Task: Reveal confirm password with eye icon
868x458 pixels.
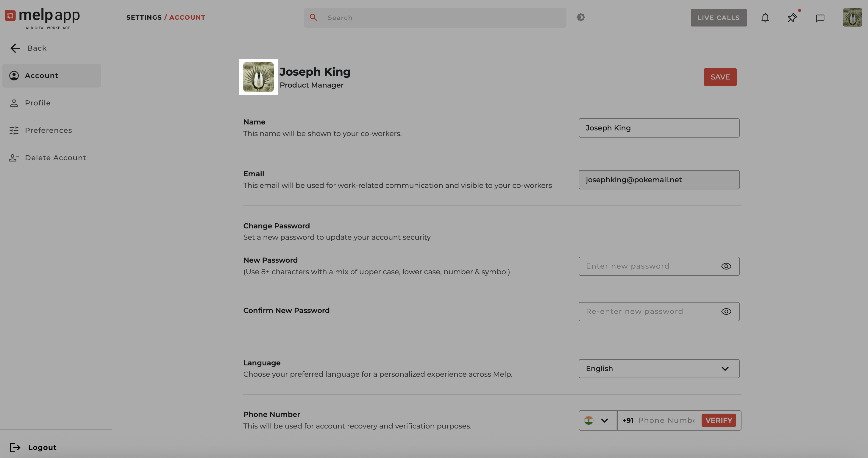Action: 726,311
